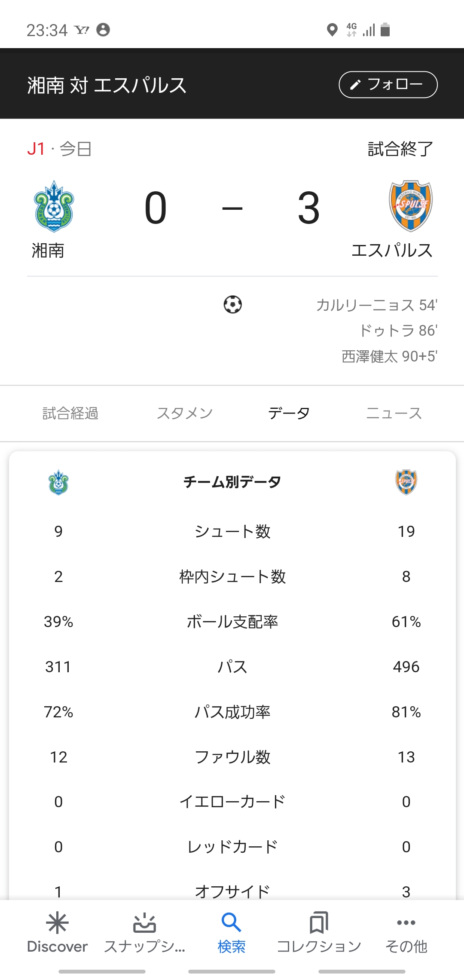The image size is (464, 980).
Task: Open その他 three-dots menu
Action: point(406,923)
